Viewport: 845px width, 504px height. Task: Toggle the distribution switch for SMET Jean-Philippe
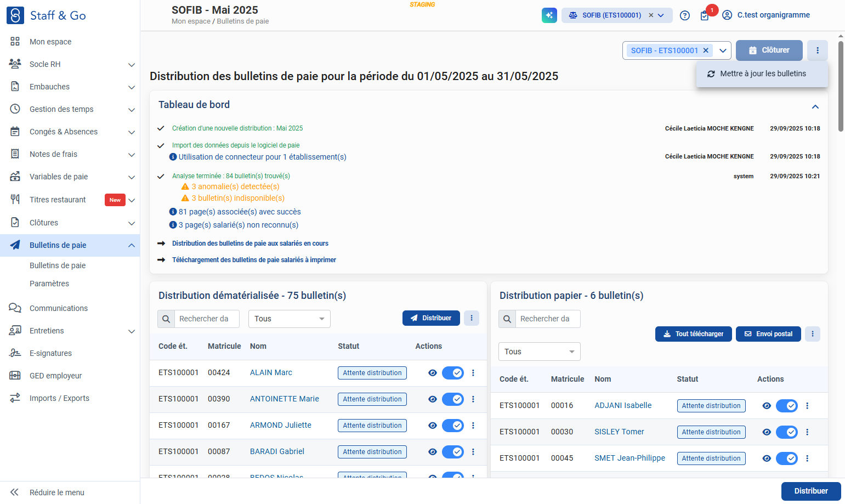(x=787, y=458)
